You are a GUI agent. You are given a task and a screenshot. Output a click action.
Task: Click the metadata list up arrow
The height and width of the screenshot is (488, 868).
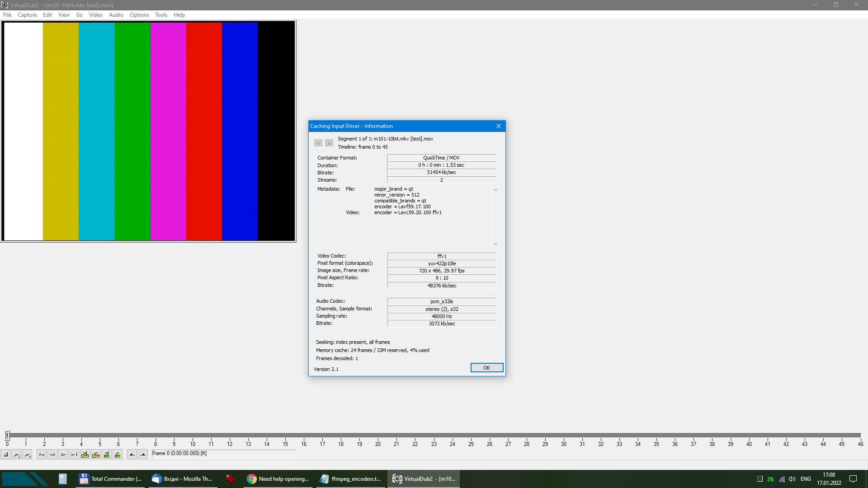(x=495, y=190)
